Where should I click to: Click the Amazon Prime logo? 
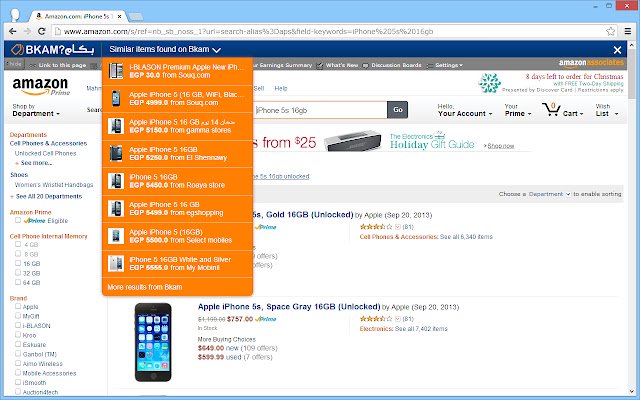click(41, 86)
